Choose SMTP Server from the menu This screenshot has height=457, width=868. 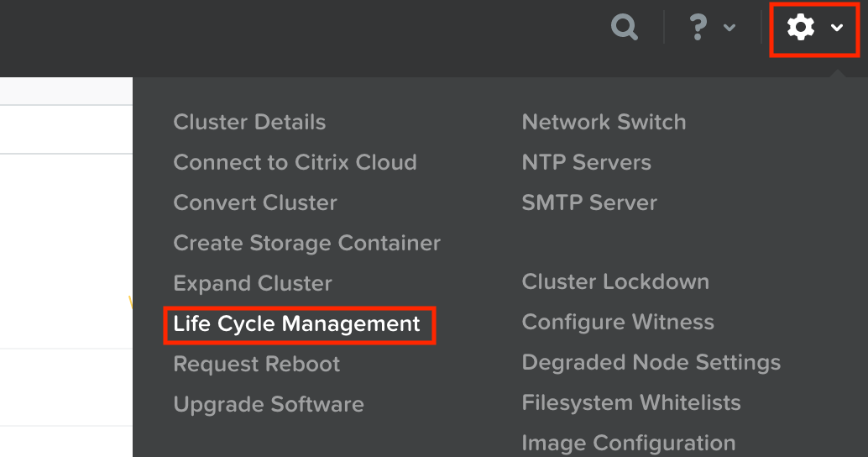pos(589,202)
